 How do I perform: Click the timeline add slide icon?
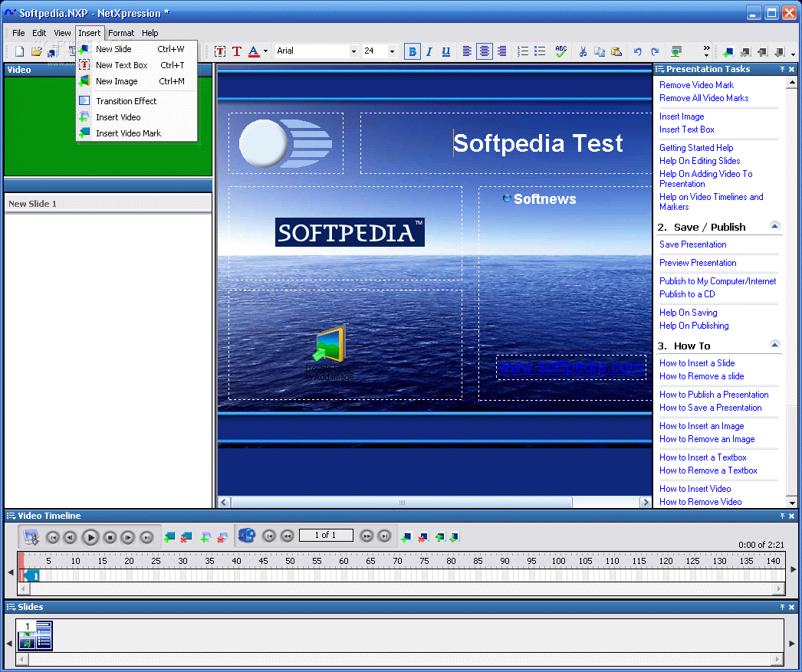(x=406, y=537)
